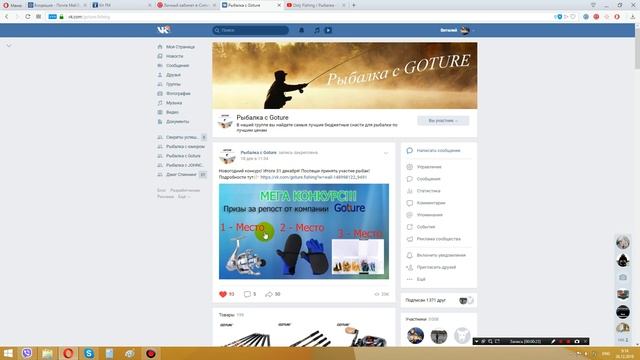Open the first member avatar under Участники
Image resolution: width=640 pixels, height=360 pixels.
[416, 336]
